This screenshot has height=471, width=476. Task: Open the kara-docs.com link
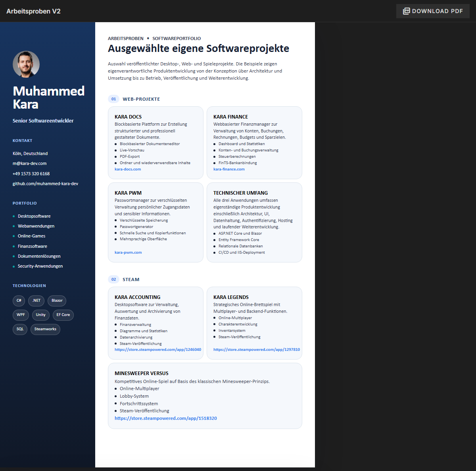(x=128, y=169)
